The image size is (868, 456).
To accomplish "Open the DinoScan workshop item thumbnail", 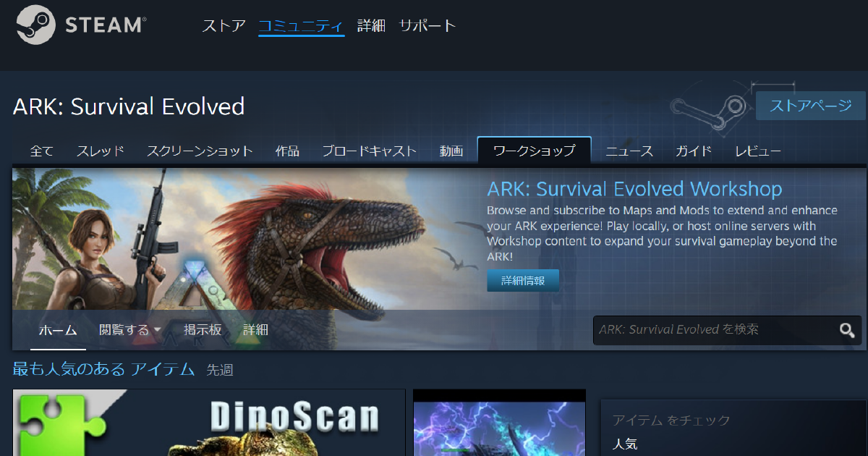I will [208, 423].
